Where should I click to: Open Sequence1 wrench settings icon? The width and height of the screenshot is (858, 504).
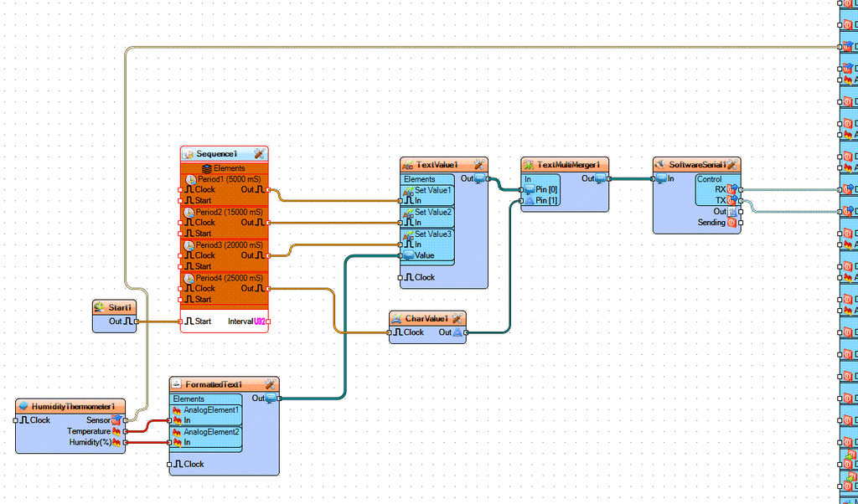pos(260,154)
